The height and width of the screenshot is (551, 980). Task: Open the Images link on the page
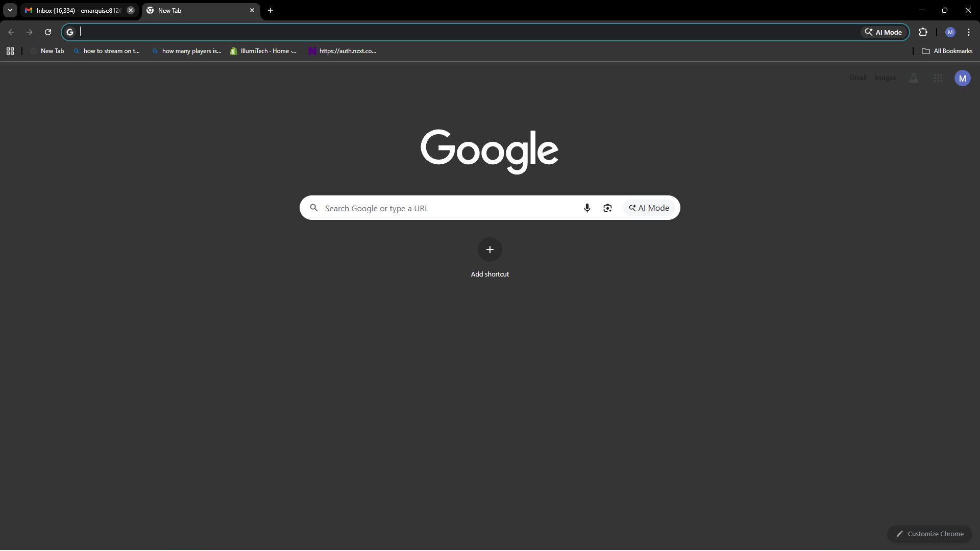(x=885, y=78)
